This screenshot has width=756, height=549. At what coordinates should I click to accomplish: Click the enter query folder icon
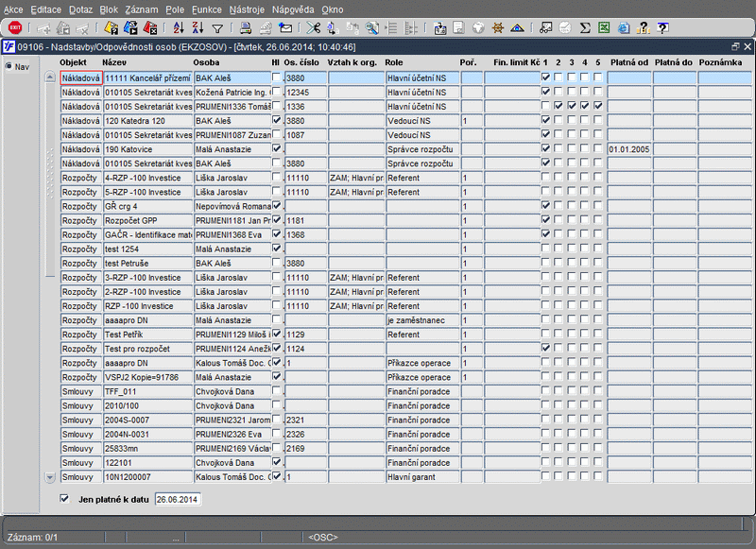click(x=112, y=28)
